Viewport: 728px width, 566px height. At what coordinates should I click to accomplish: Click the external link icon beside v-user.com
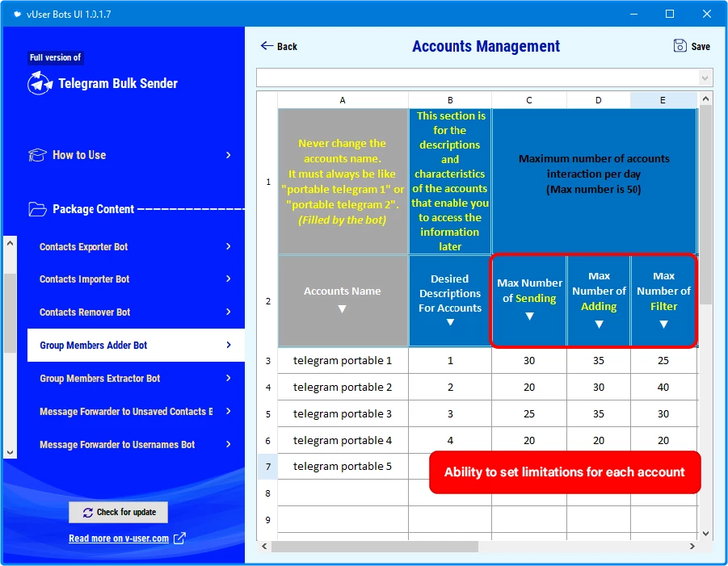tap(179, 539)
